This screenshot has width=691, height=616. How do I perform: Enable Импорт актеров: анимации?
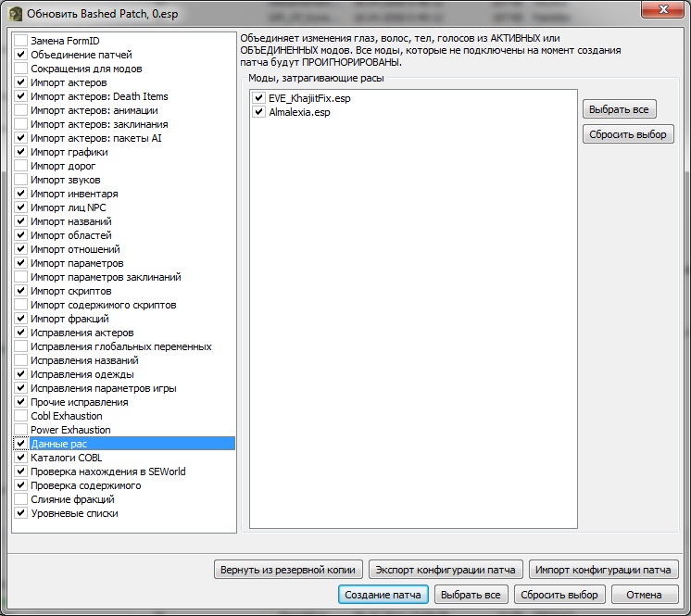click(20, 110)
